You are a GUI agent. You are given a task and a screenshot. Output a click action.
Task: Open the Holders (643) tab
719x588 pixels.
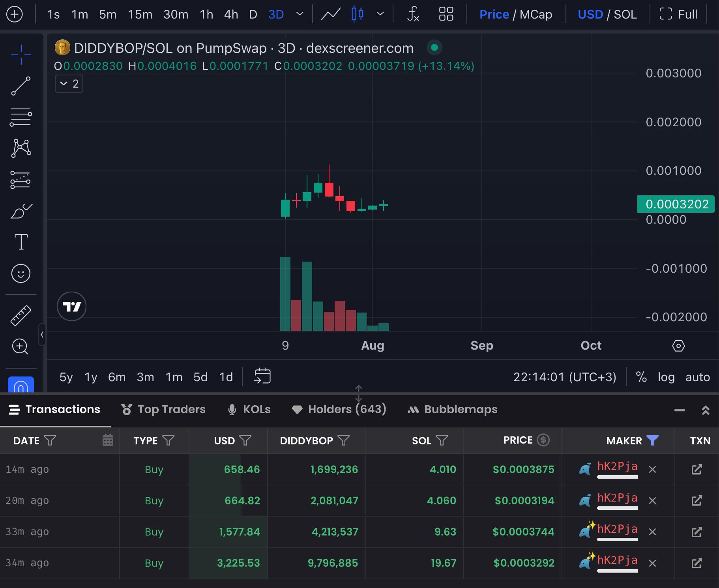pos(339,410)
